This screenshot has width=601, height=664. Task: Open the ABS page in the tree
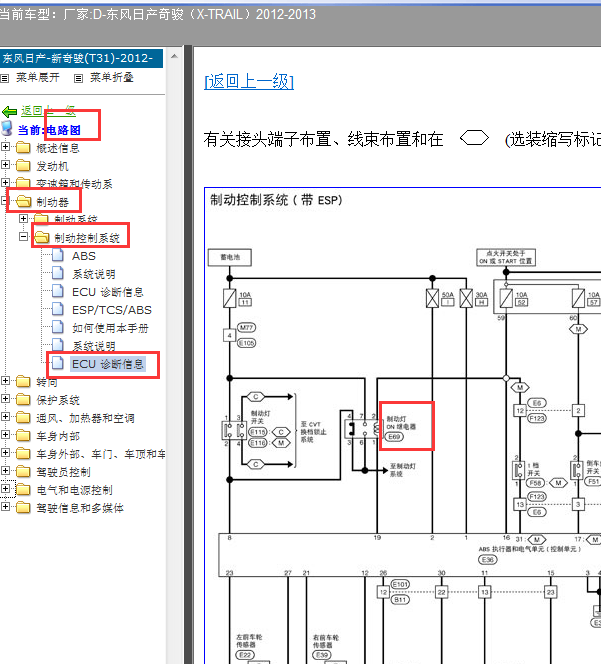click(x=84, y=256)
